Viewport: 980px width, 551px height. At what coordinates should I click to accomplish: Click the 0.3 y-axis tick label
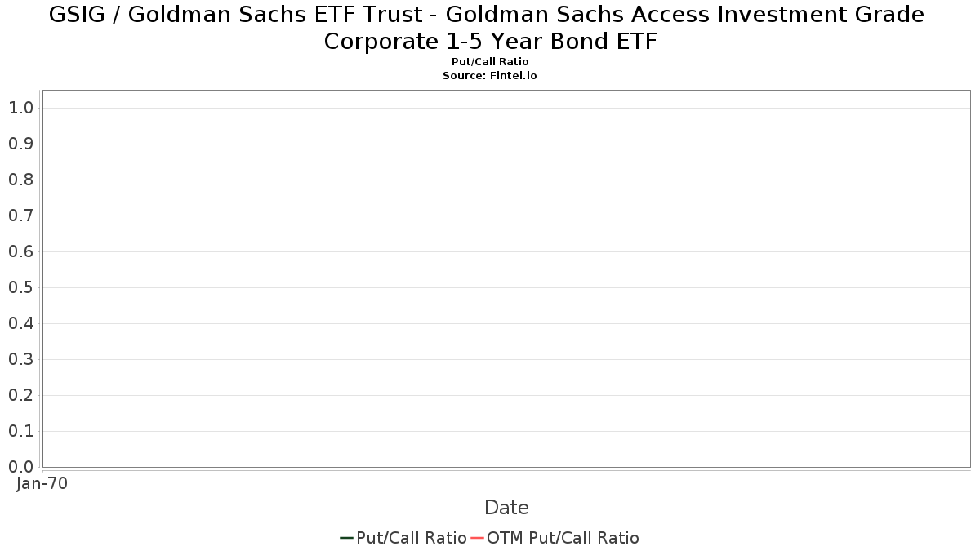20,359
